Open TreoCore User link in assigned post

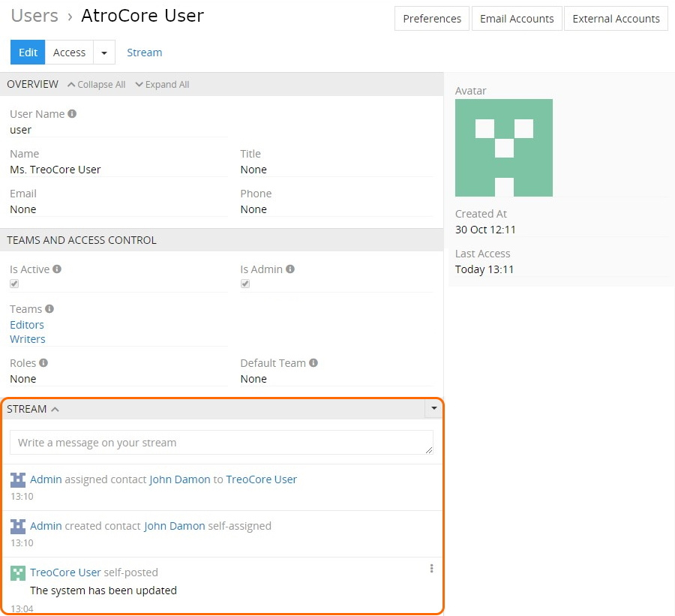point(261,479)
